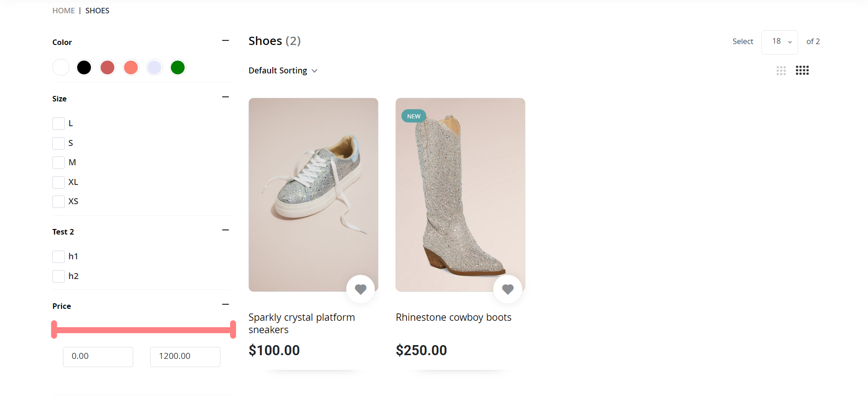868x402 pixels.
Task: Check the h1 option under Test 2
Action: (x=58, y=257)
